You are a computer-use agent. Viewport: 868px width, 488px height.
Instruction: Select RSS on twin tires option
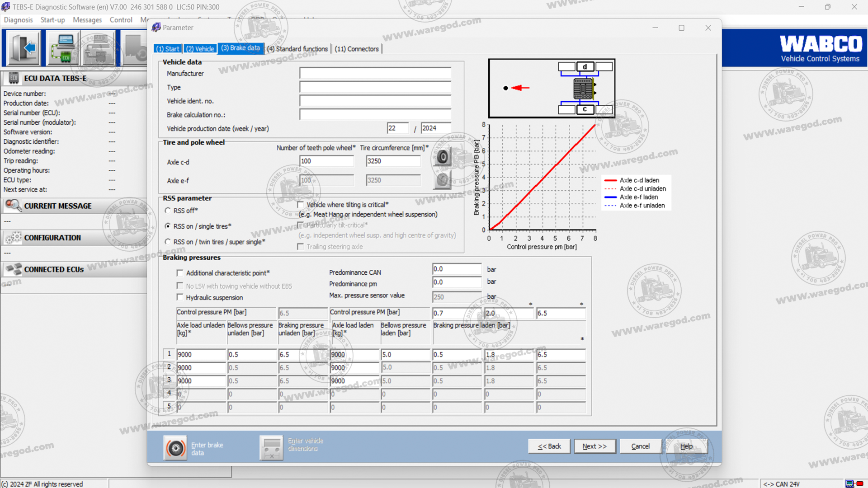tap(168, 242)
